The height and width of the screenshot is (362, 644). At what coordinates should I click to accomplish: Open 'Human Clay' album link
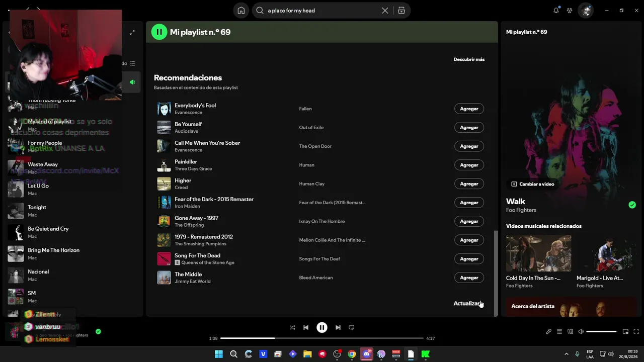[x=312, y=184]
